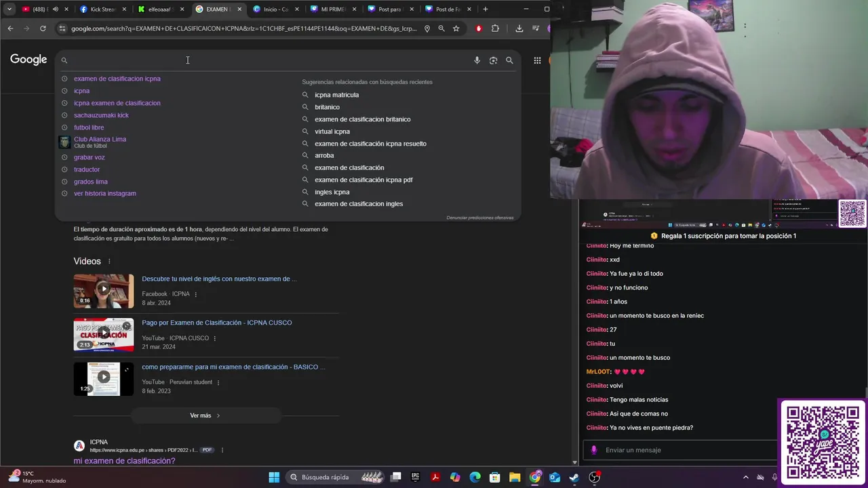Open options menu beside the Videos heading

tap(109, 262)
